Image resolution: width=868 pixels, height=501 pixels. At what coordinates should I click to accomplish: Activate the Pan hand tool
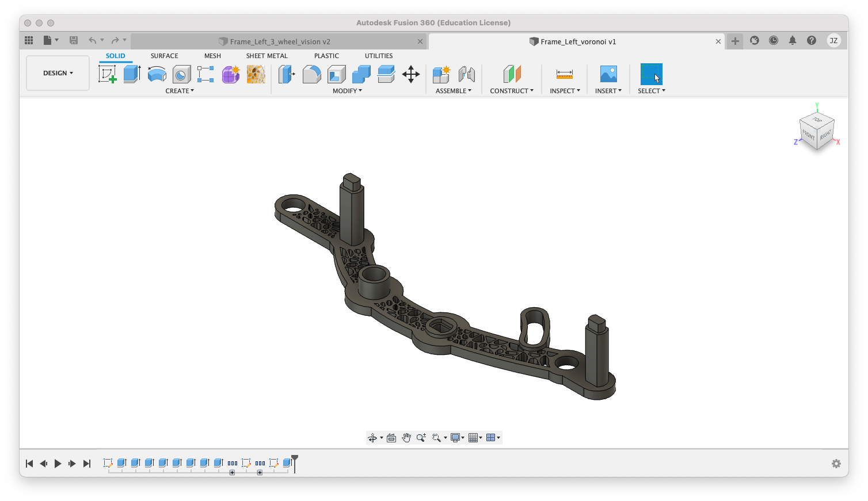406,438
